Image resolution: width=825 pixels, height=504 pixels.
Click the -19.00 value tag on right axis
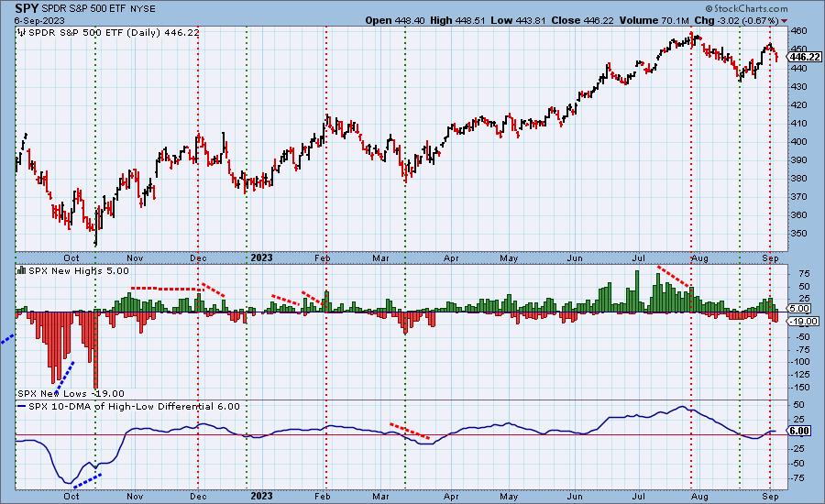coord(804,321)
